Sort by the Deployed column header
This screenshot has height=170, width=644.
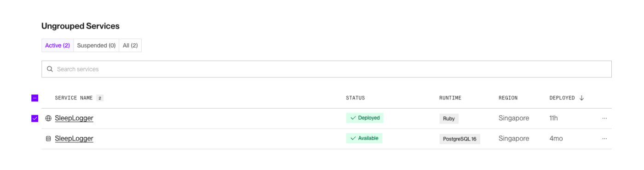tap(562, 98)
